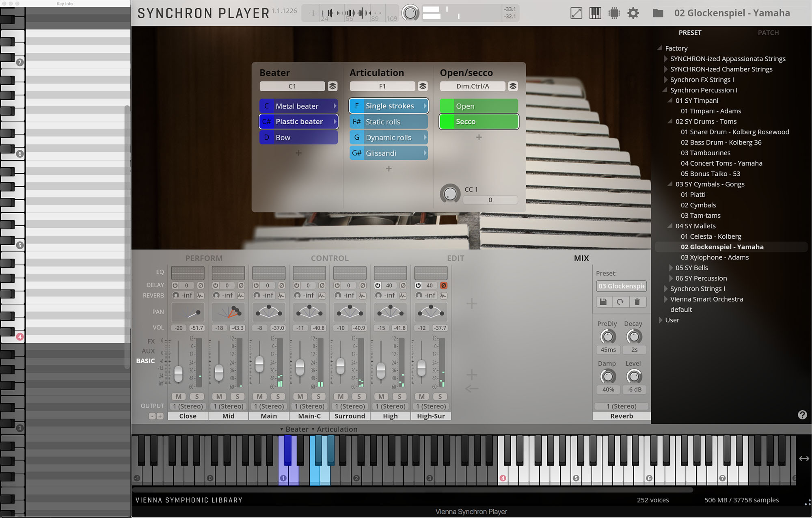The height and width of the screenshot is (518, 812).
Task: Switch to the MIX tab
Action: coord(581,258)
